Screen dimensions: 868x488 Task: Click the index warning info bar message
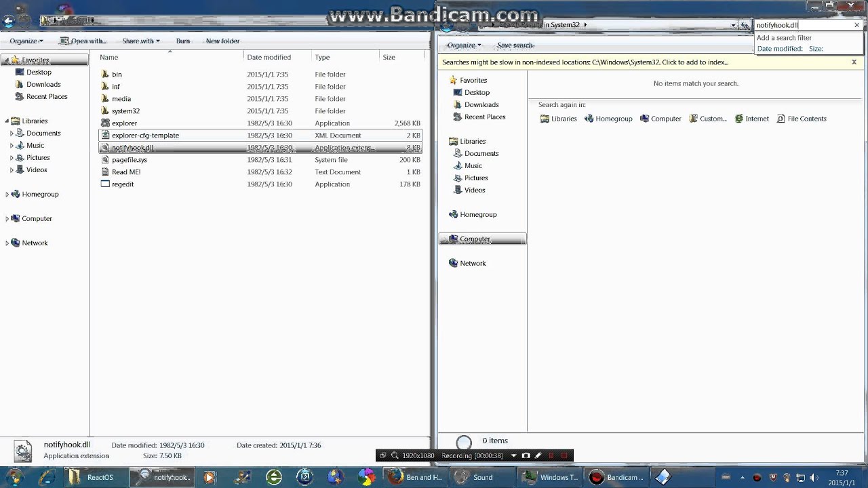(585, 62)
